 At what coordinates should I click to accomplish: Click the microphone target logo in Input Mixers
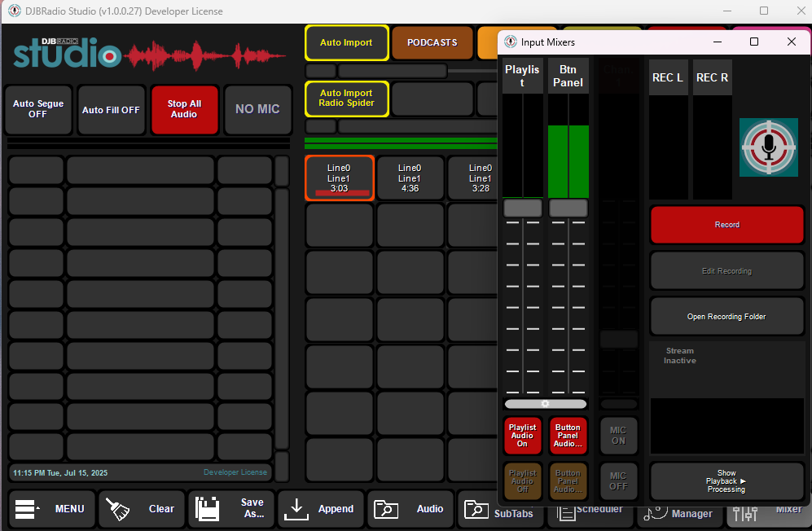coord(769,147)
